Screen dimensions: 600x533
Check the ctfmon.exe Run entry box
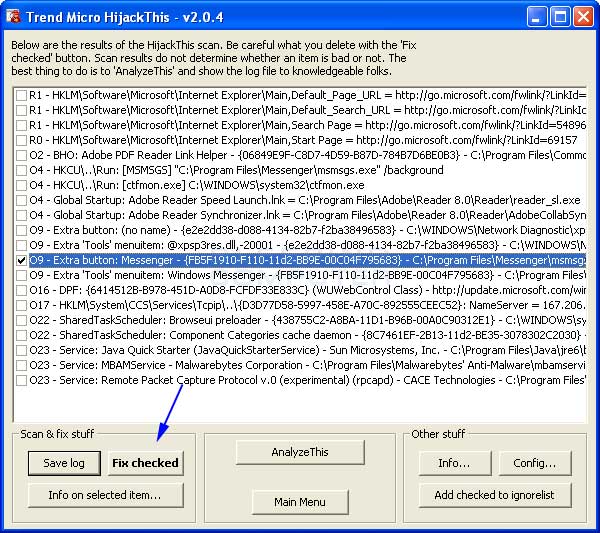coord(21,185)
